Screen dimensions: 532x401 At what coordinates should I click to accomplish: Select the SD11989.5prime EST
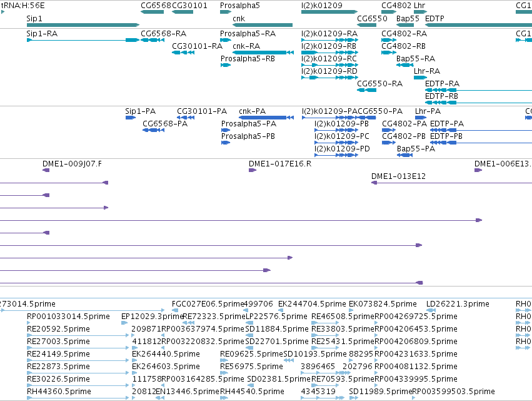[354, 398]
